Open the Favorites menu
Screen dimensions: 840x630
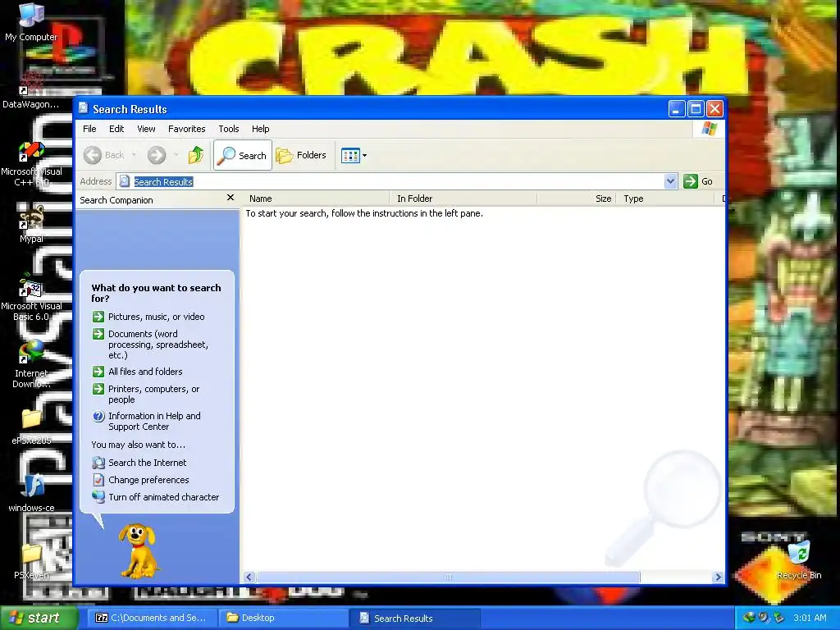click(x=186, y=129)
